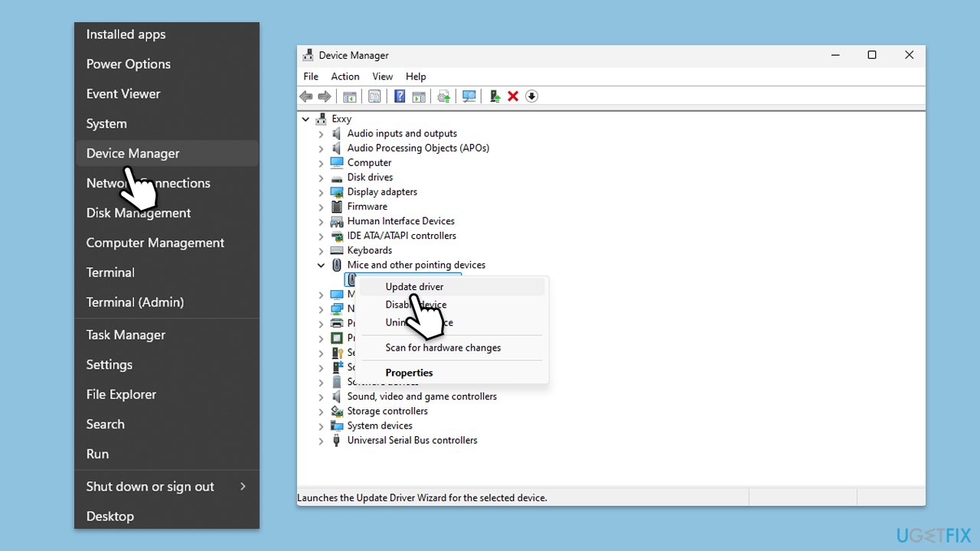Expand Shut down or sign out submenu

coord(167,487)
